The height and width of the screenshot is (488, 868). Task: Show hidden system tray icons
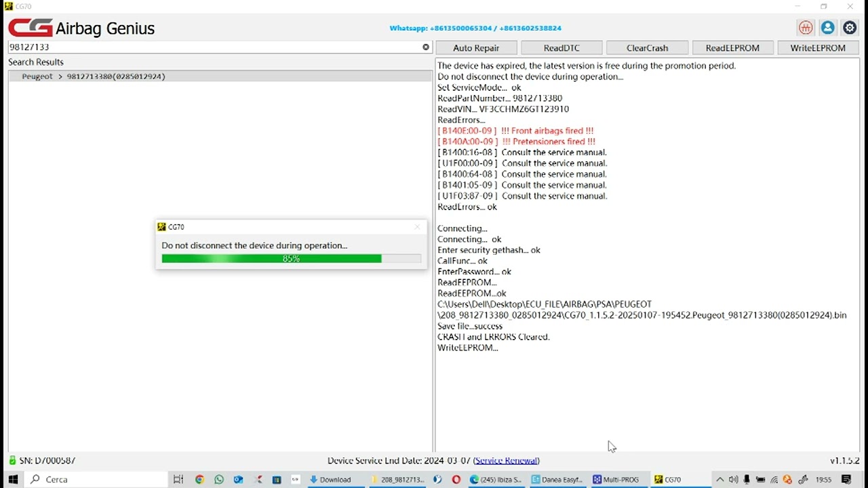coord(720,479)
